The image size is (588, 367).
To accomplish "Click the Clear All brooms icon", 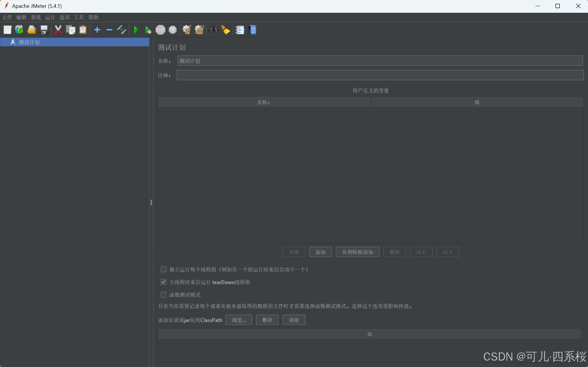I will [199, 30].
